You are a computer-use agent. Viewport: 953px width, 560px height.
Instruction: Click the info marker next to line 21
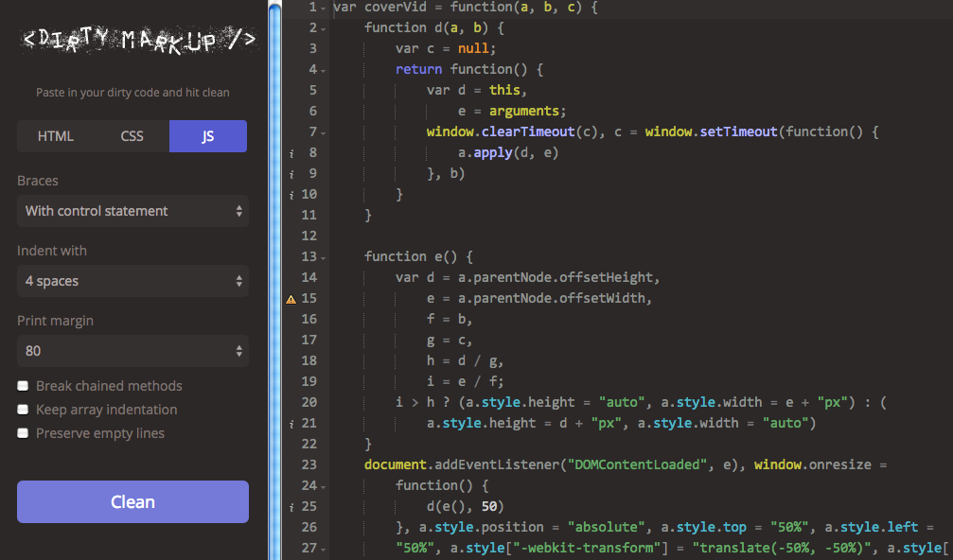click(291, 423)
